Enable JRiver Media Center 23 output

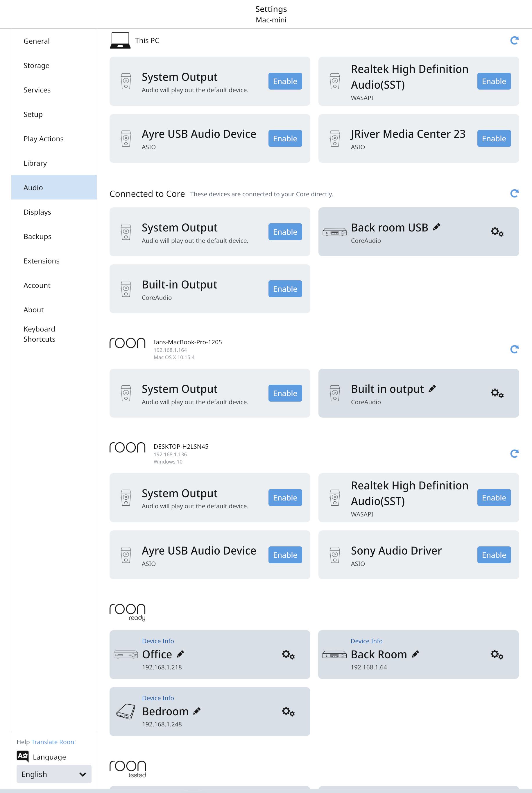click(494, 138)
